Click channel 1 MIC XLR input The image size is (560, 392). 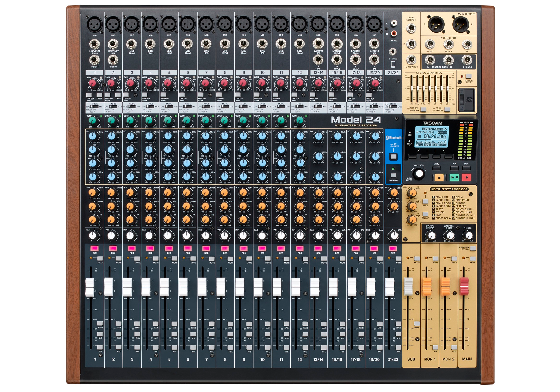tap(95, 24)
